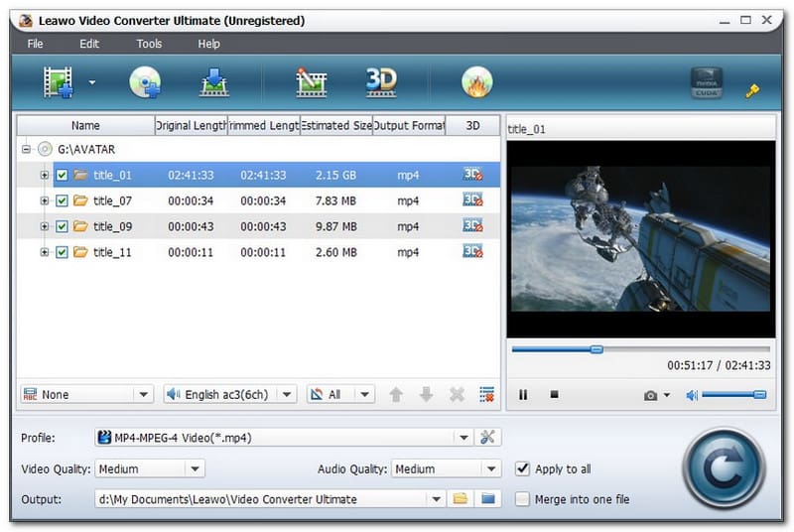Click the snapshot camera icon

click(x=651, y=395)
